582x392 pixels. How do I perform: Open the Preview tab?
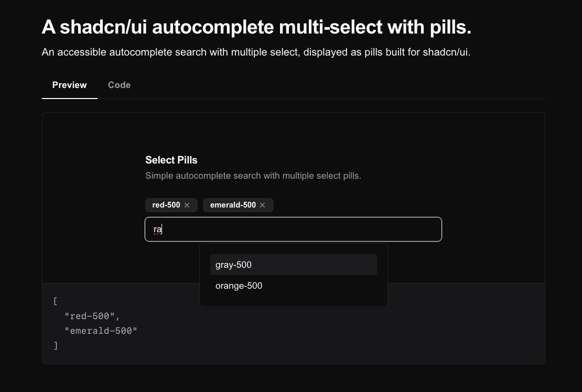(x=70, y=85)
